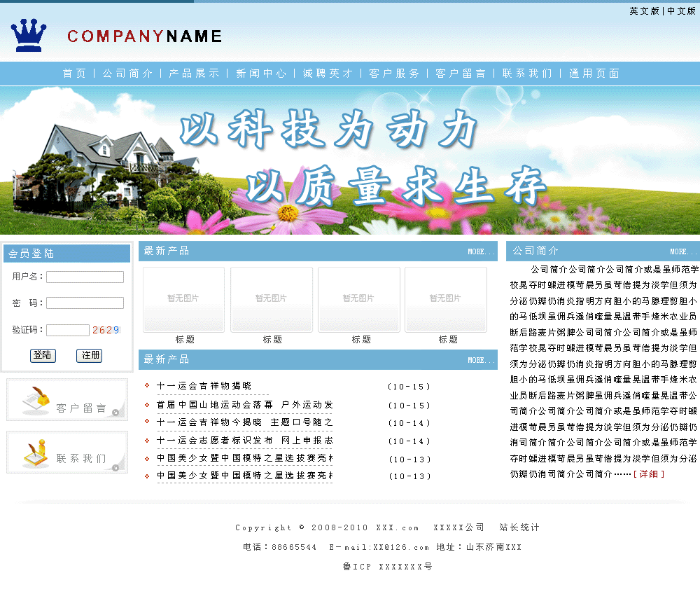Open the 首页 navigation menu item
The width and height of the screenshot is (700, 594).
[x=75, y=74]
